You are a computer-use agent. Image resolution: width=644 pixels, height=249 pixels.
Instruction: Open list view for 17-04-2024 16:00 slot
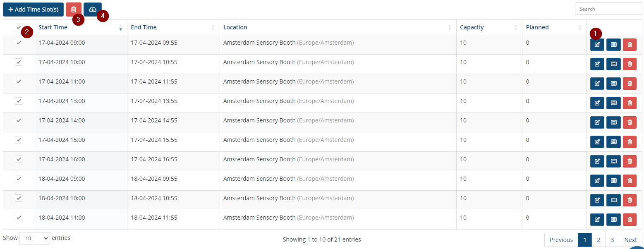click(x=613, y=161)
